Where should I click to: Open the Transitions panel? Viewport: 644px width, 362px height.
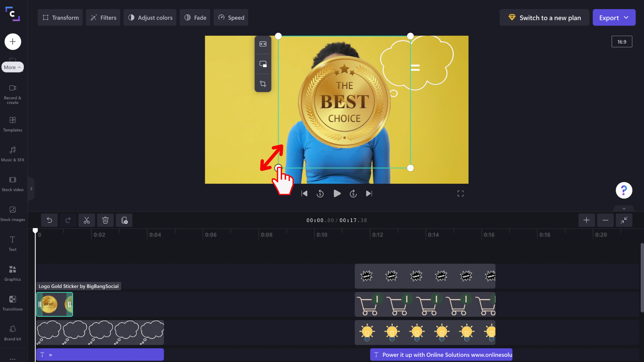[12, 303]
